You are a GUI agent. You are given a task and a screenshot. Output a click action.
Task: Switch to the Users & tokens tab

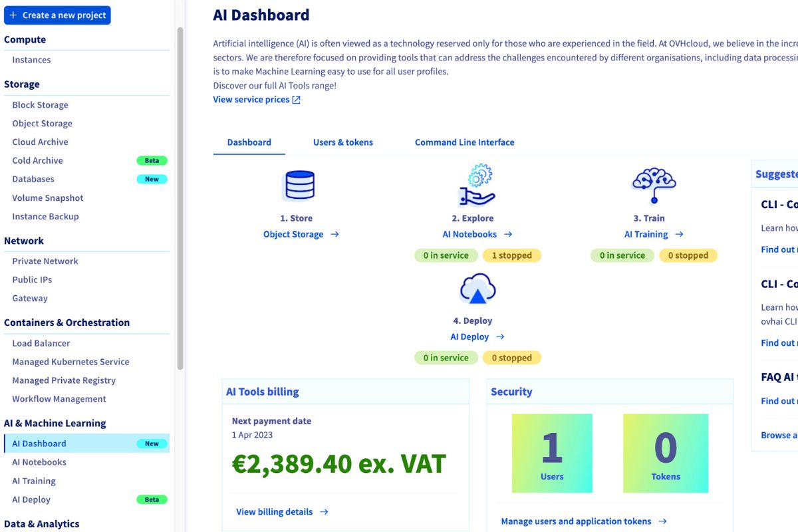tap(343, 142)
